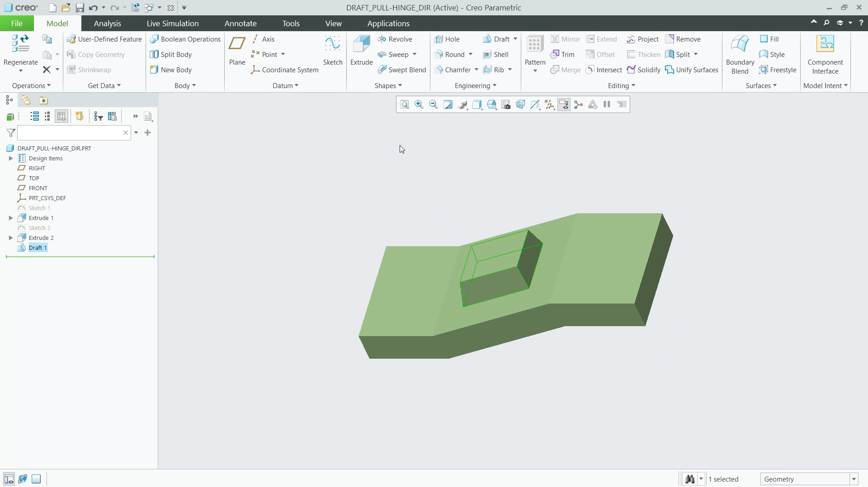This screenshot has width=868, height=487.
Task: Open the Draft dropdown arrow
Action: (515, 39)
